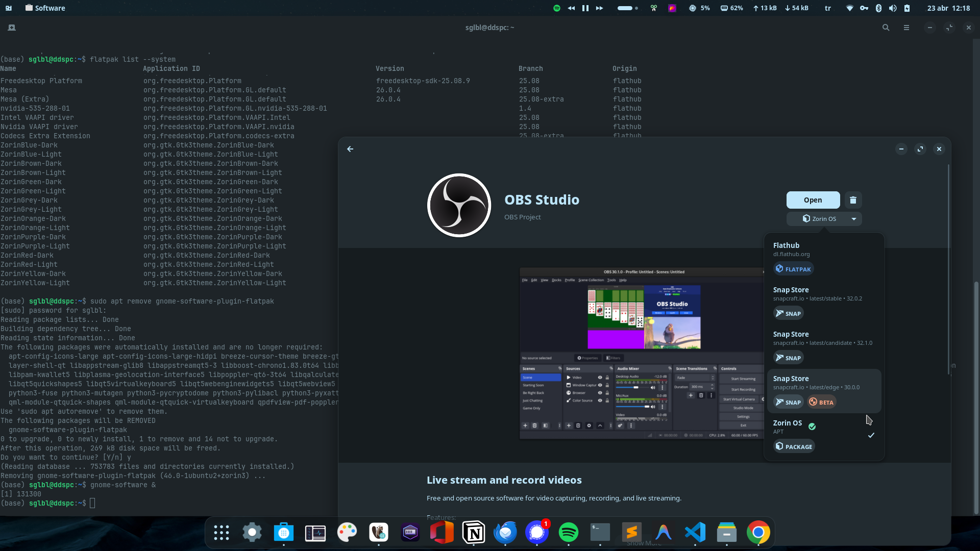
Task: Click the trash icon to uninstall OBS Studio
Action: coord(853,200)
